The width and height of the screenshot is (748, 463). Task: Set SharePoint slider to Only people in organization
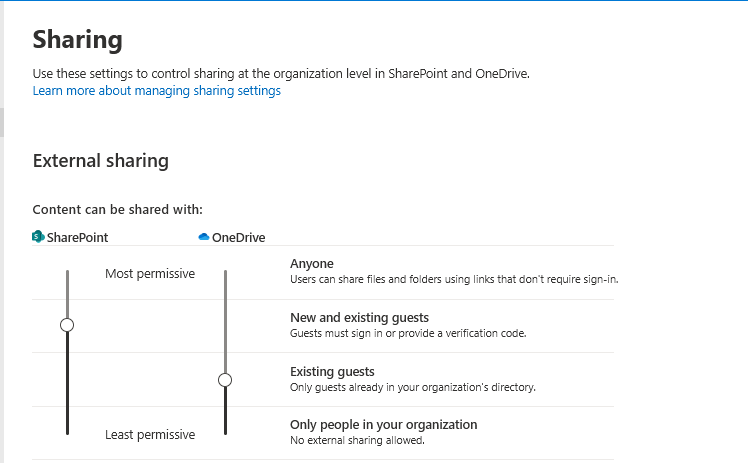coord(67,432)
